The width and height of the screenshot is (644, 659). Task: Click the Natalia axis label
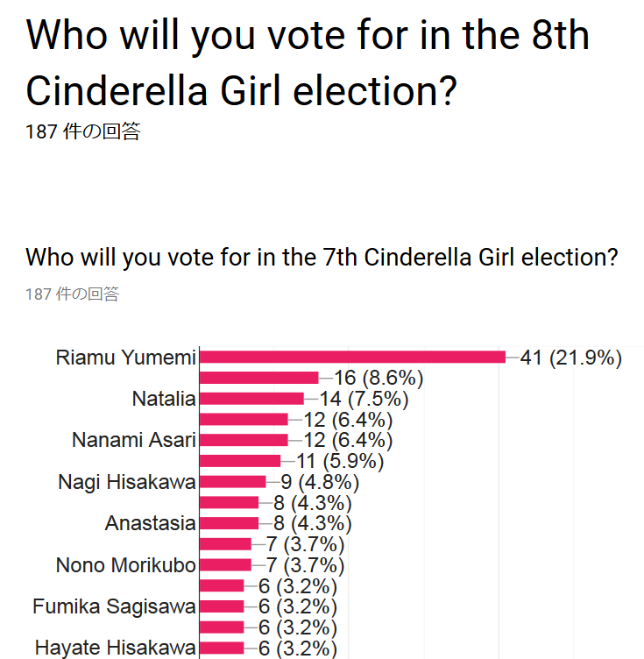point(164,399)
